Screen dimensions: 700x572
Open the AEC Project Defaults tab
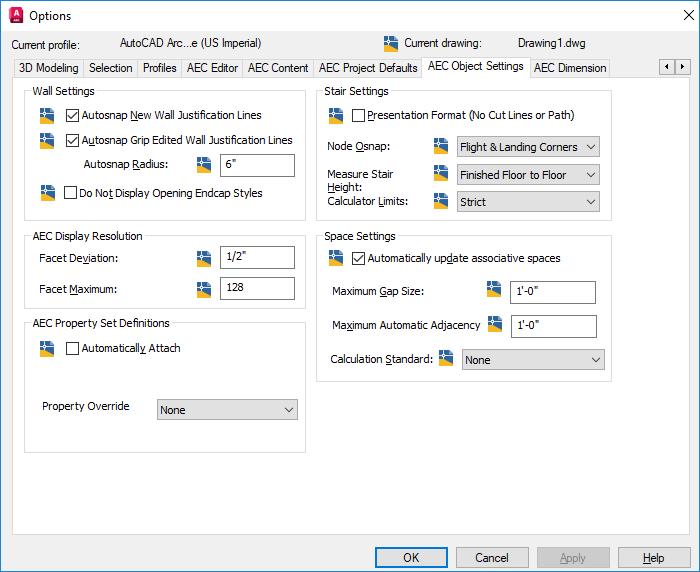pyautogui.click(x=367, y=68)
